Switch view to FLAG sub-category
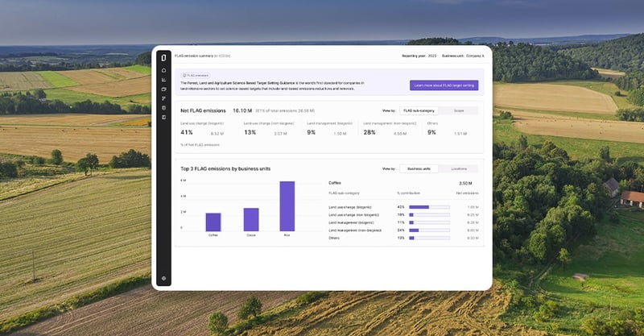The image size is (644, 336). pyautogui.click(x=419, y=110)
